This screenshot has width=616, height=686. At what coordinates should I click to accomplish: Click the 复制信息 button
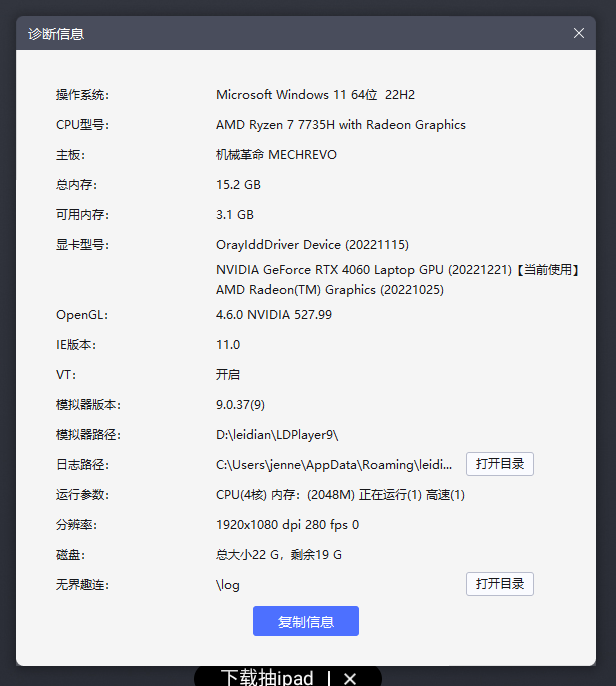click(x=305, y=621)
